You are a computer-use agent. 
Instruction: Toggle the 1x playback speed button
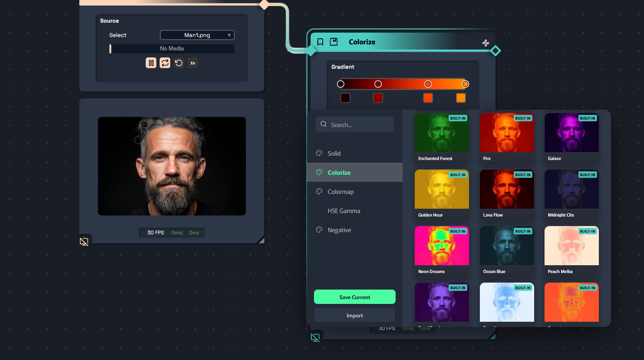[192, 63]
